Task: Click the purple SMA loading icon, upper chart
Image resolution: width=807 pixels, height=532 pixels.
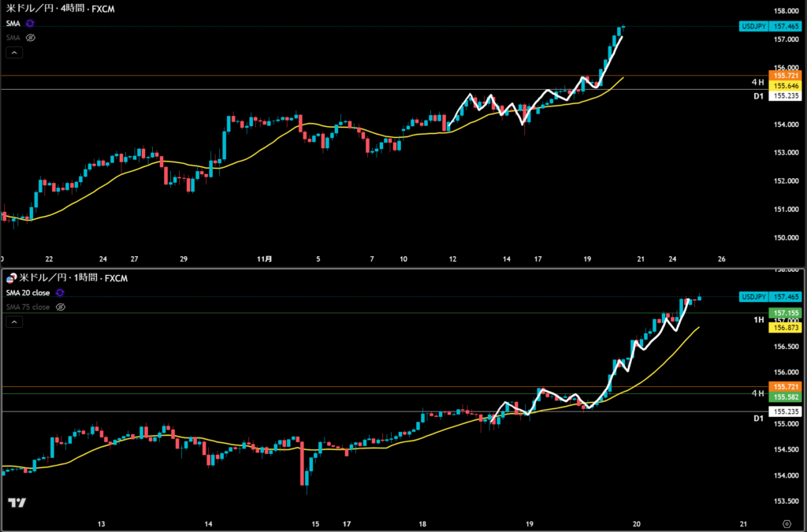Action: (30, 24)
